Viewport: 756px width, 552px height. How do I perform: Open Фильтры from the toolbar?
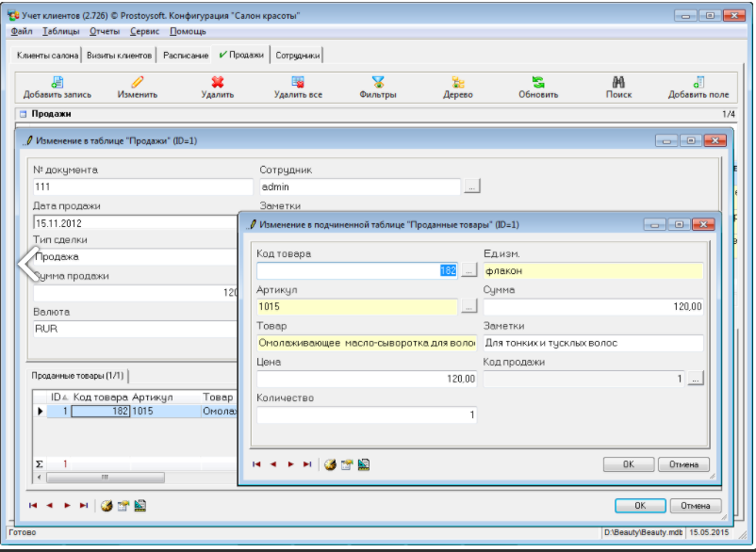point(378,82)
